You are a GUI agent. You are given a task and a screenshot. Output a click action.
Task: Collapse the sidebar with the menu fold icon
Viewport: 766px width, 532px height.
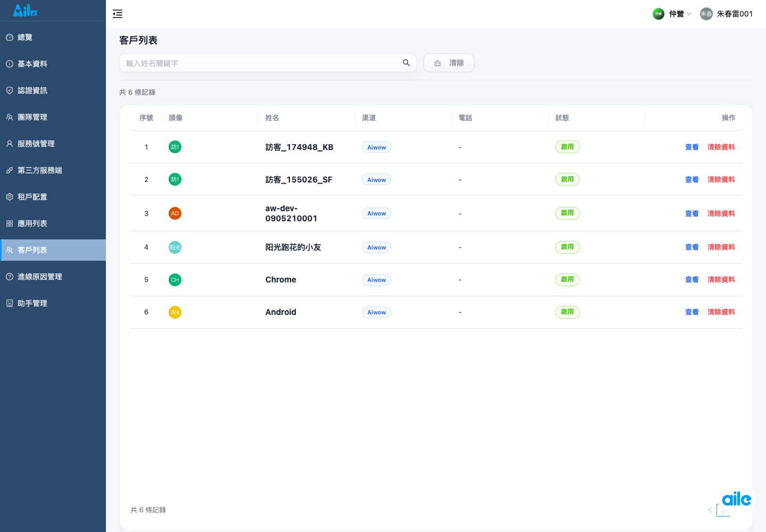tap(118, 14)
